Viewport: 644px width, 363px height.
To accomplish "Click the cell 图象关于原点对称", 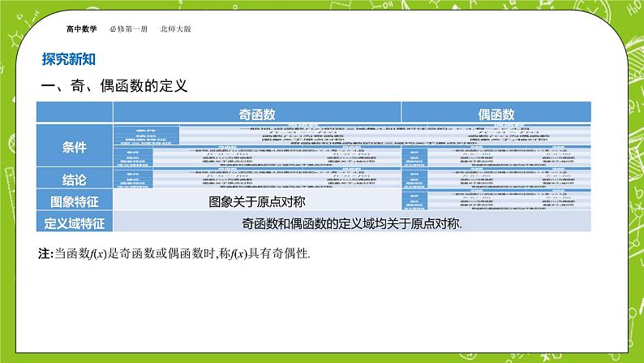I will click(257, 201).
